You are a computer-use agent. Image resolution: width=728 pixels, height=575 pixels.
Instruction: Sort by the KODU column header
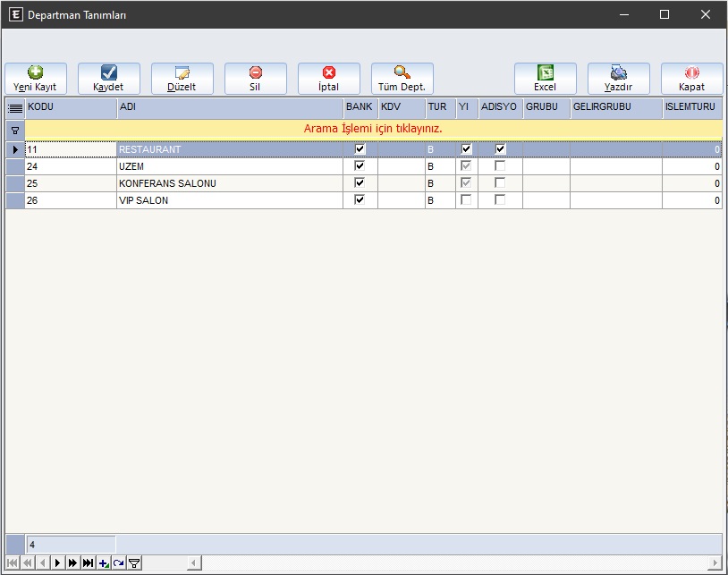[x=71, y=107]
